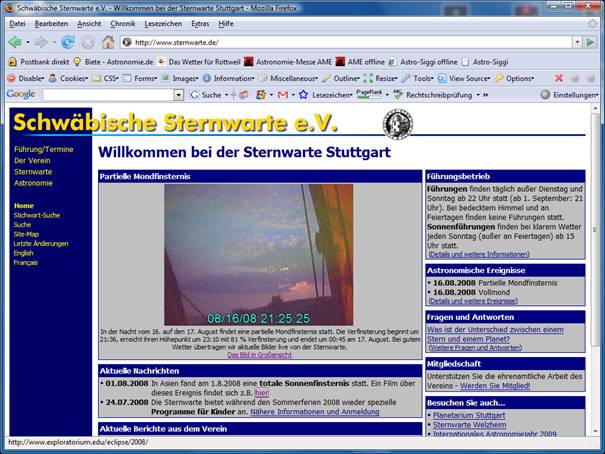
Task: Click the Stop loading icon
Action: coord(88,42)
